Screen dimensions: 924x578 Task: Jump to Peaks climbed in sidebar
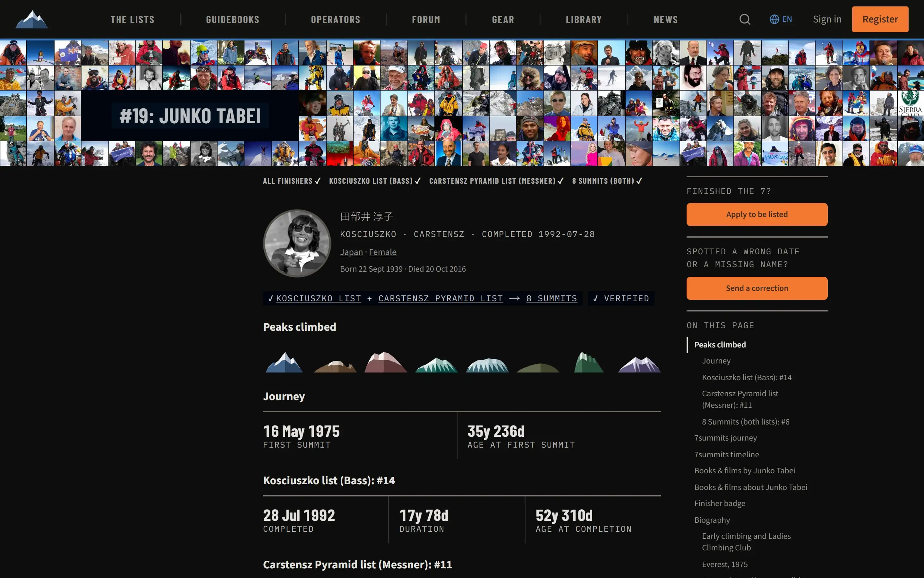720,345
